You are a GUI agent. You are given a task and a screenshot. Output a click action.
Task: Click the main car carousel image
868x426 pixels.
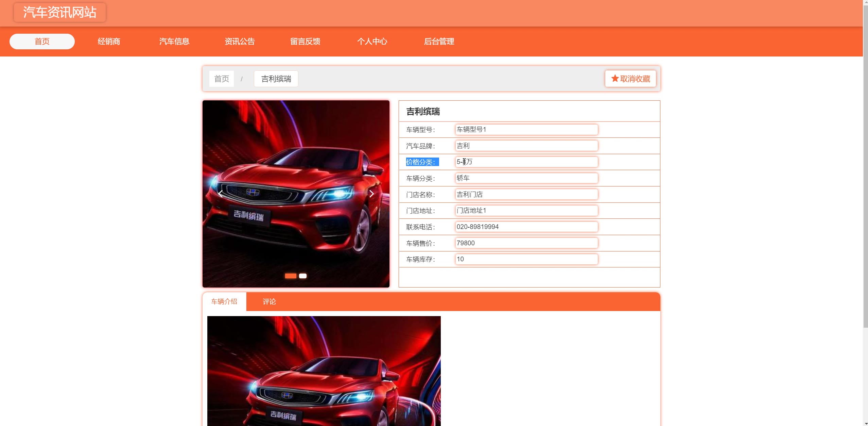coord(296,194)
